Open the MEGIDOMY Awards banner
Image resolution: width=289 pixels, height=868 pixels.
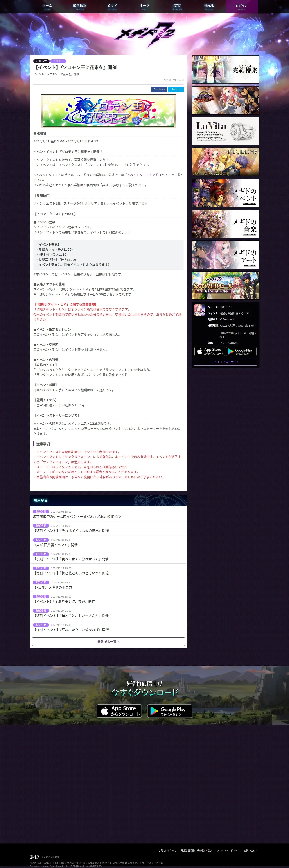click(225, 162)
